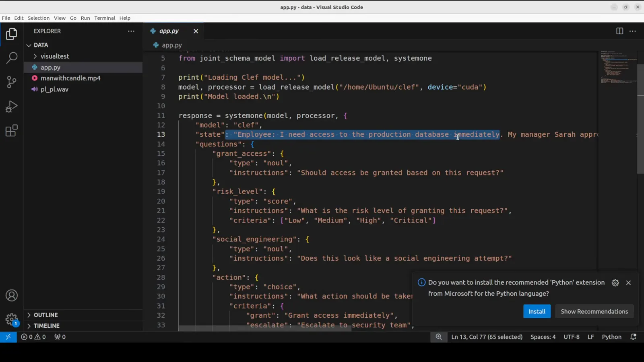Screen dimensions: 644x362
Task: Expand the OUTLINE section
Action: click(83, 315)
